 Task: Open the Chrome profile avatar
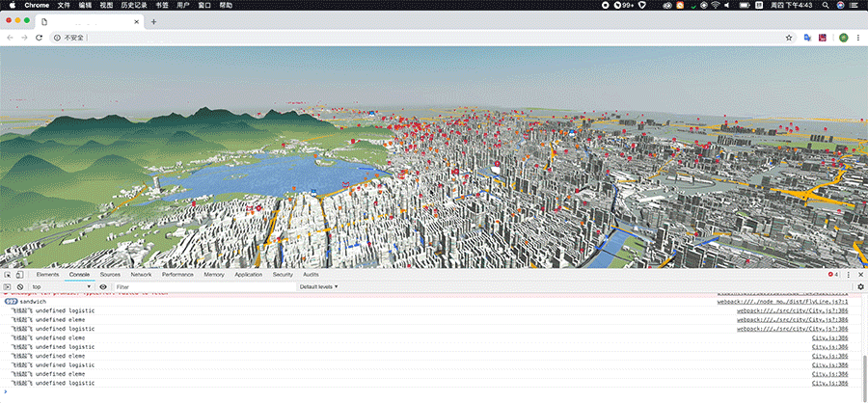[x=844, y=38]
